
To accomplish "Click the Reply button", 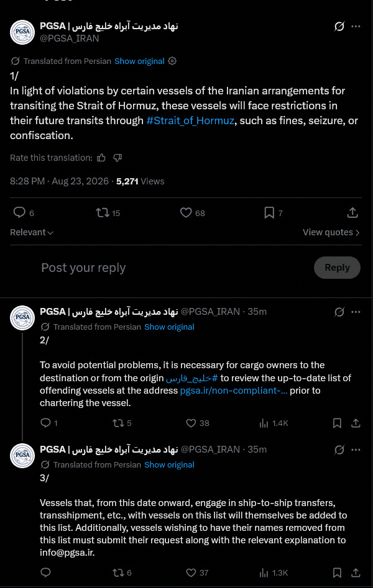I will pyautogui.click(x=337, y=268).
